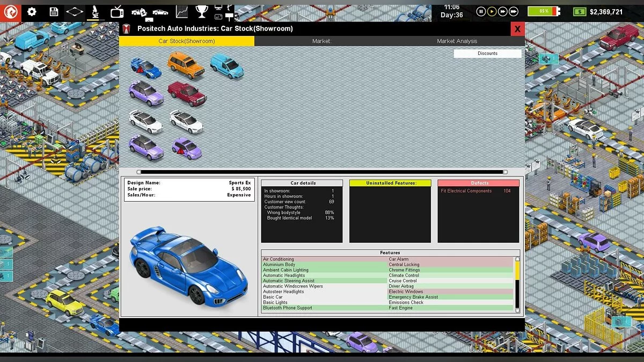
Task: Click the Bought Identical model 13% line
Action: coord(301,218)
